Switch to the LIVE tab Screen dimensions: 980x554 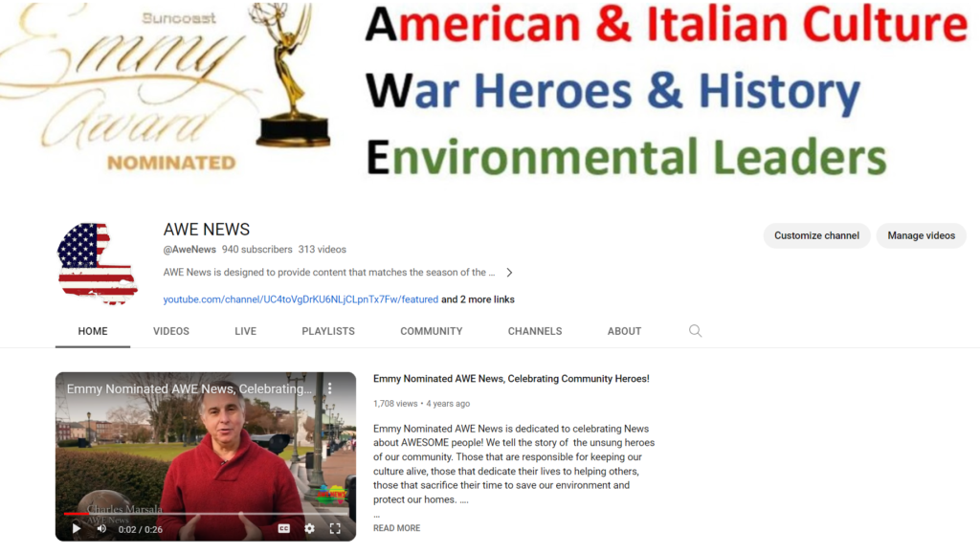[x=246, y=331]
